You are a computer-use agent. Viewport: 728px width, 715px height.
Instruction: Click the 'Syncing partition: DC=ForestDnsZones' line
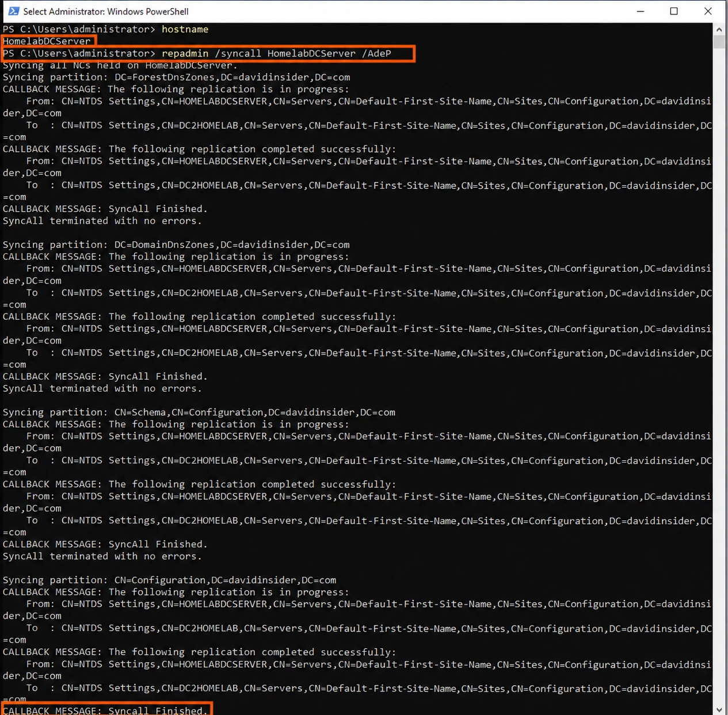click(176, 77)
